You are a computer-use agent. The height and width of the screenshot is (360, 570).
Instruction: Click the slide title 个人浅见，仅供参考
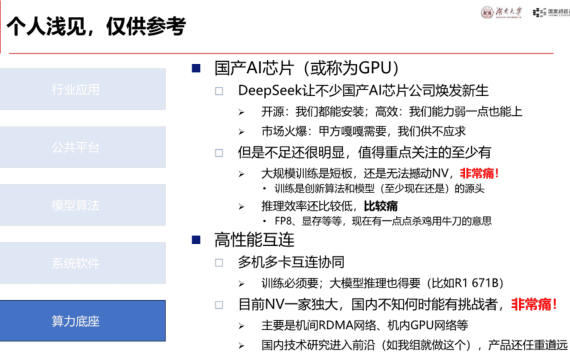96,26
